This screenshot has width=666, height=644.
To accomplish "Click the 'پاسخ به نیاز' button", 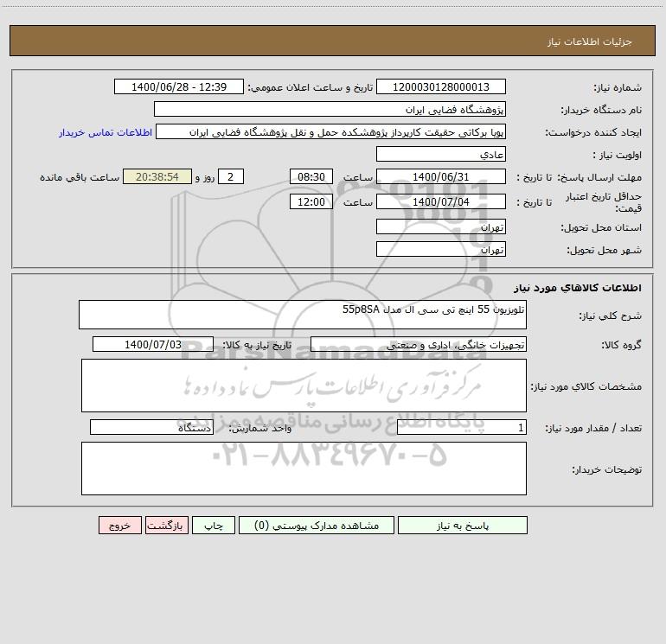I will (x=463, y=526).
